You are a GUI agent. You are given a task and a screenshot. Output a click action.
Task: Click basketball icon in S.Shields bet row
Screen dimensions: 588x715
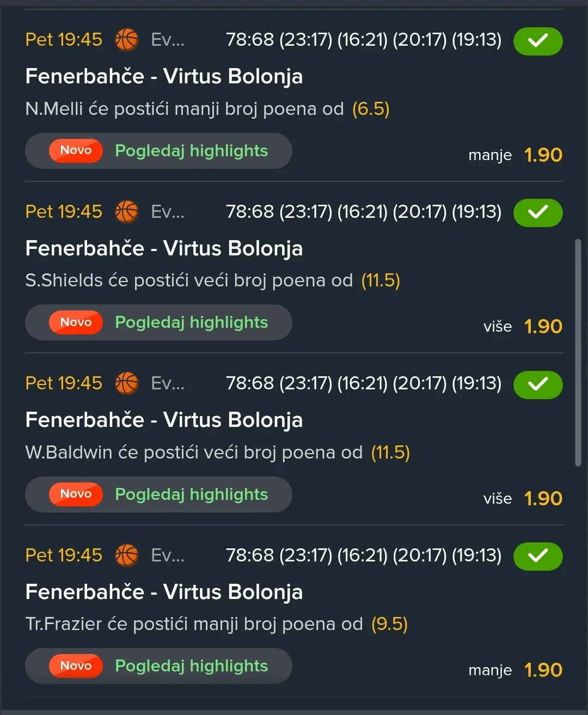pos(127,212)
